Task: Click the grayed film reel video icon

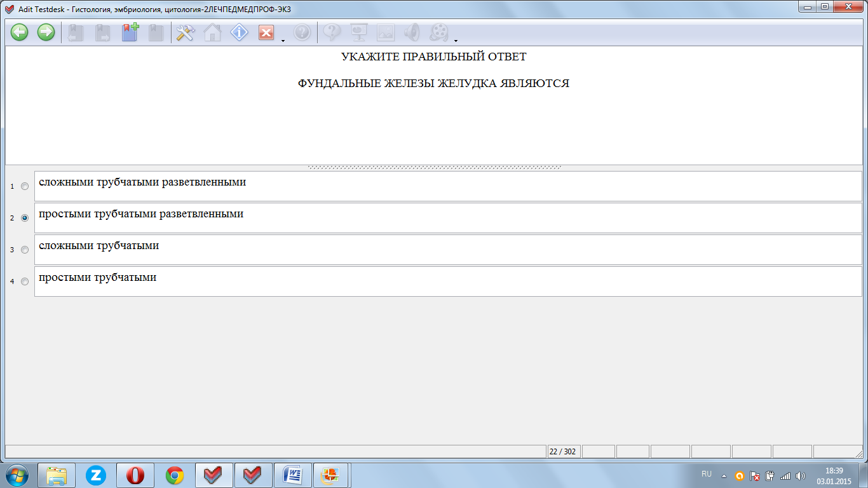Action: [439, 32]
